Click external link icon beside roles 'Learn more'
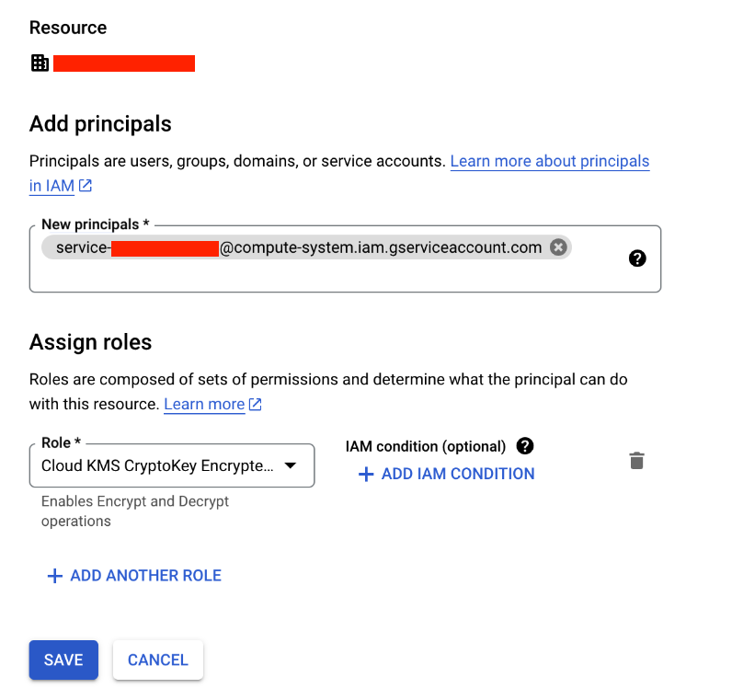 click(256, 405)
